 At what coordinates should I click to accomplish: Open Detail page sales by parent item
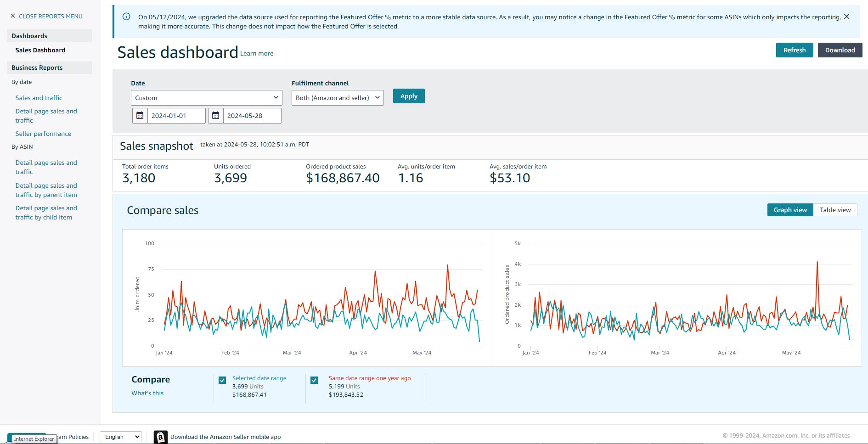tap(46, 190)
